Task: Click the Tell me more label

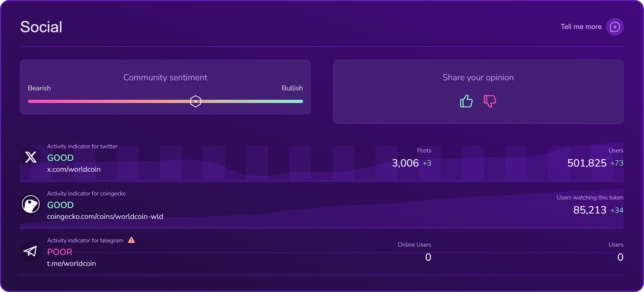Action: (581, 27)
